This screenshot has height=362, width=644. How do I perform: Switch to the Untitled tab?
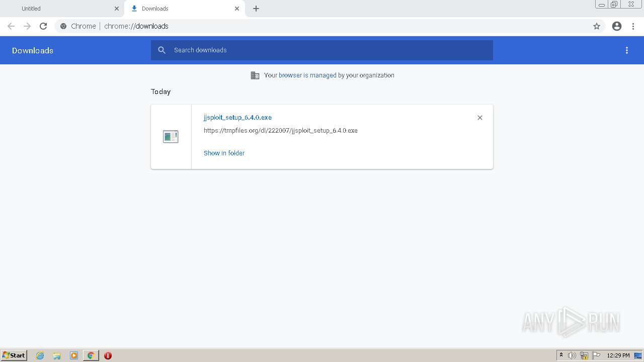pyautogui.click(x=62, y=9)
